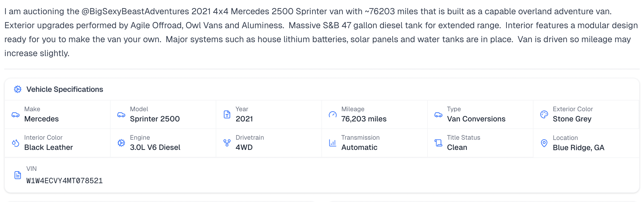Viewport: 644px width, 202px height.
Task: Click the engine gear icon beside Engine
Action: point(121,143)
